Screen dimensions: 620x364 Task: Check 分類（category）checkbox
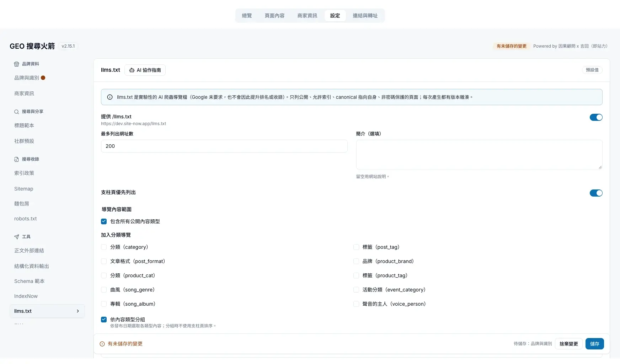click(104, 247)
